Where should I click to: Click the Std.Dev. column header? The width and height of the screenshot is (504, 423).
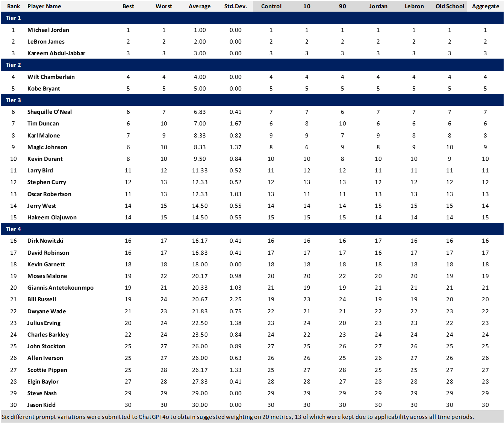236,6
